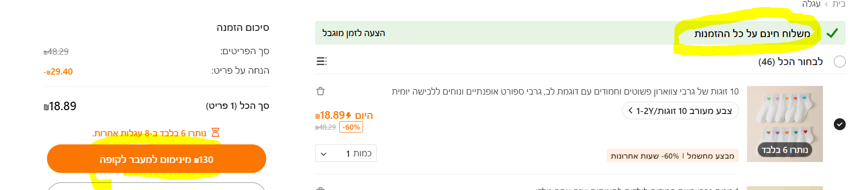Click the 'משלוח חינם על כל ההזמנות' banner text
Viewport: 868px width, 190px height.
[752, 33]
